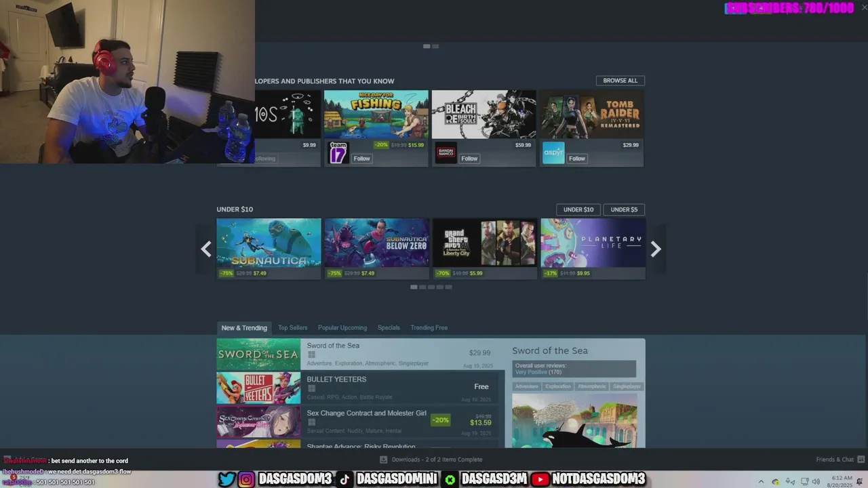Viewport: 868px width, 488px height.
Task: Select first page dot of top carousel
Action: click(x=427, y=46)
